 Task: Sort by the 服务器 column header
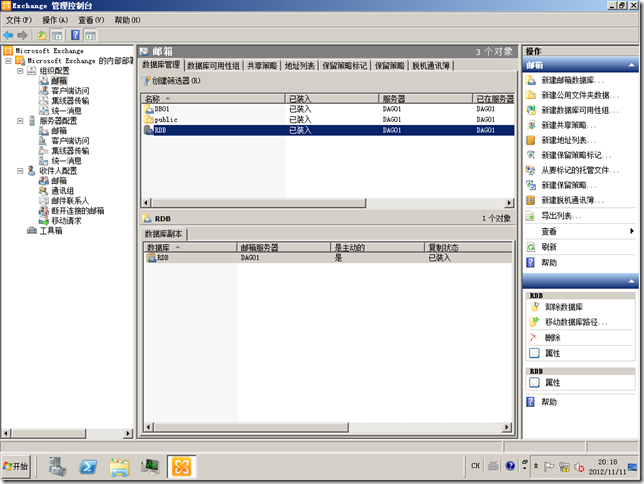(425, 99)
